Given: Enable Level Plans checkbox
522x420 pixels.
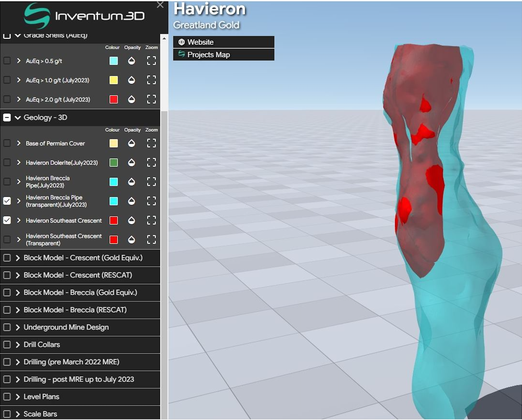Looking at the screenshot, I should (7, 397).
